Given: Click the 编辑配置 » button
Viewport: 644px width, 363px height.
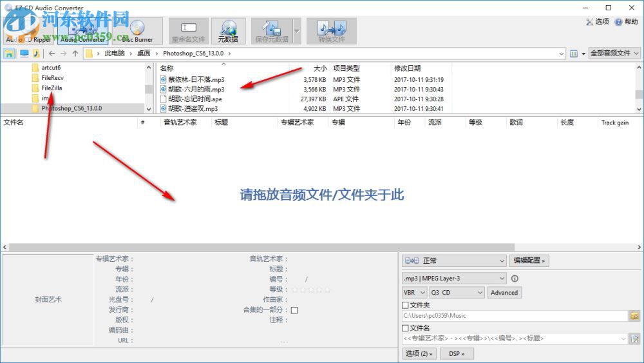Looking at the screenshot, I should pyautogui.click(x=529, y=260).
